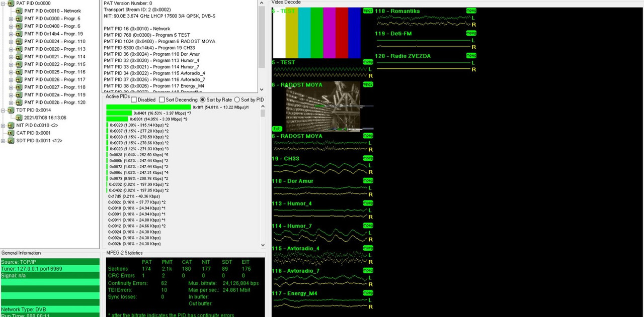Select the Sort by Rate radio button

tap(203, 99)
